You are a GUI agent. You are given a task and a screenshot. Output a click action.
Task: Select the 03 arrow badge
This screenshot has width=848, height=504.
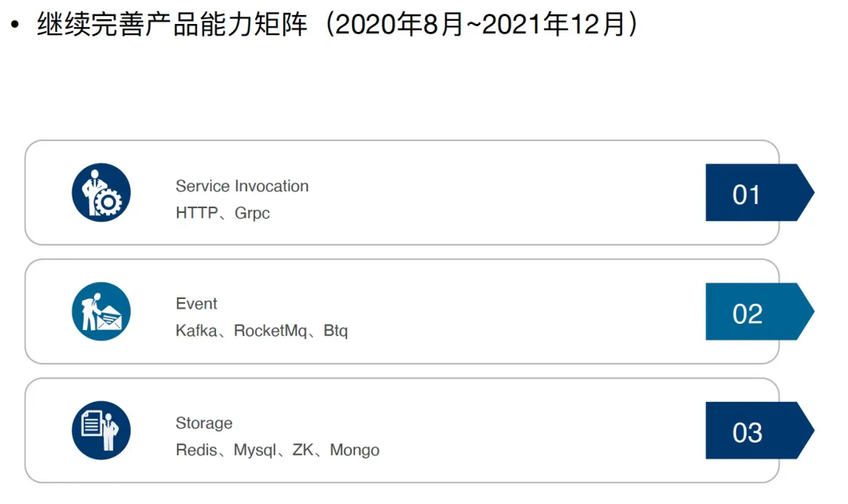pos(759,431)
